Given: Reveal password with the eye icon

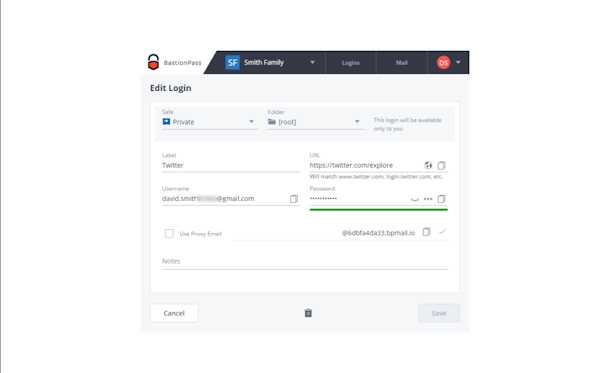Looking at the screenshot, I should (x=414, y=199).
